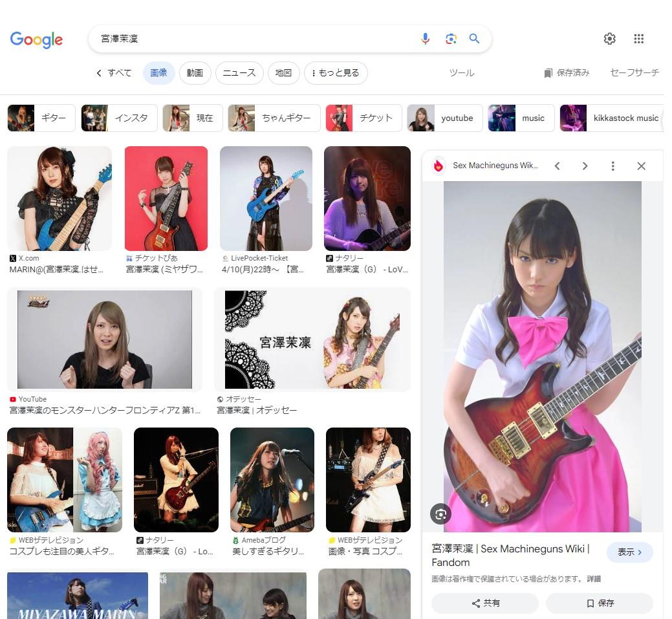Open 詳細 copyright link
This screenshot has height=619, width=672.
tap(594, 579)
